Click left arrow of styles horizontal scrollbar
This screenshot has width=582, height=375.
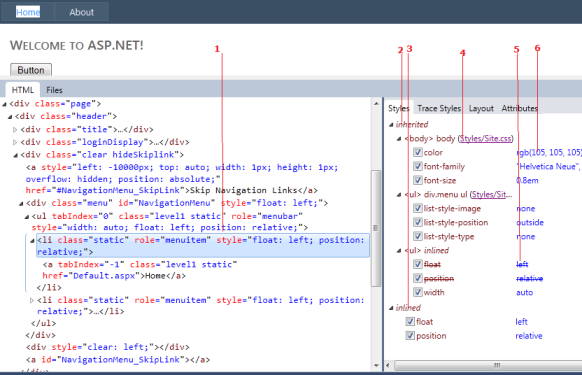click(x=388, y=365)
